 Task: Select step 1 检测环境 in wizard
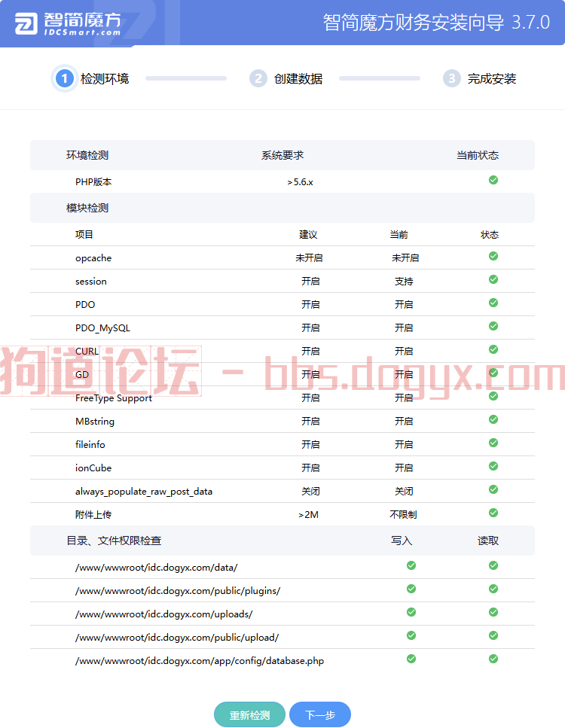point(92,78)
